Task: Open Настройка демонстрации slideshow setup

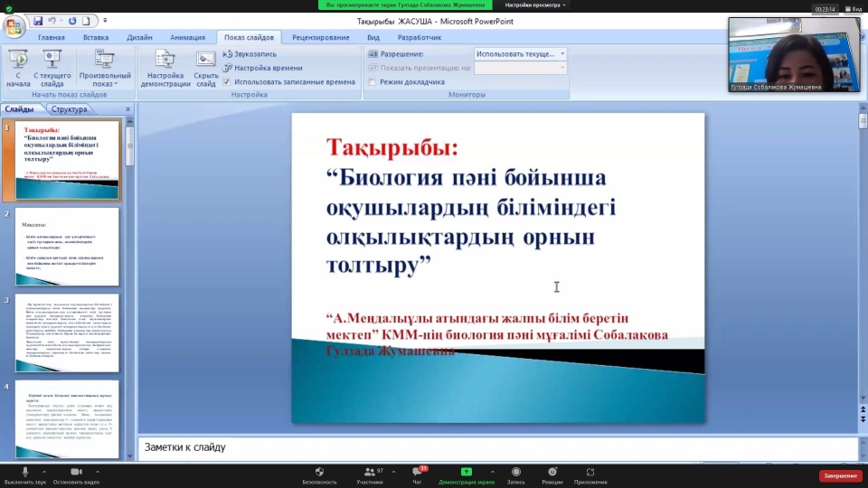Action: click(x=165, y=67)
